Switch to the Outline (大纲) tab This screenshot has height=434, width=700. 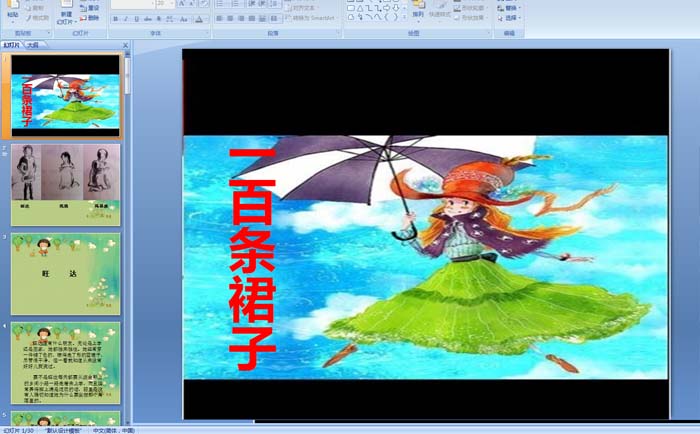(32, 45)
